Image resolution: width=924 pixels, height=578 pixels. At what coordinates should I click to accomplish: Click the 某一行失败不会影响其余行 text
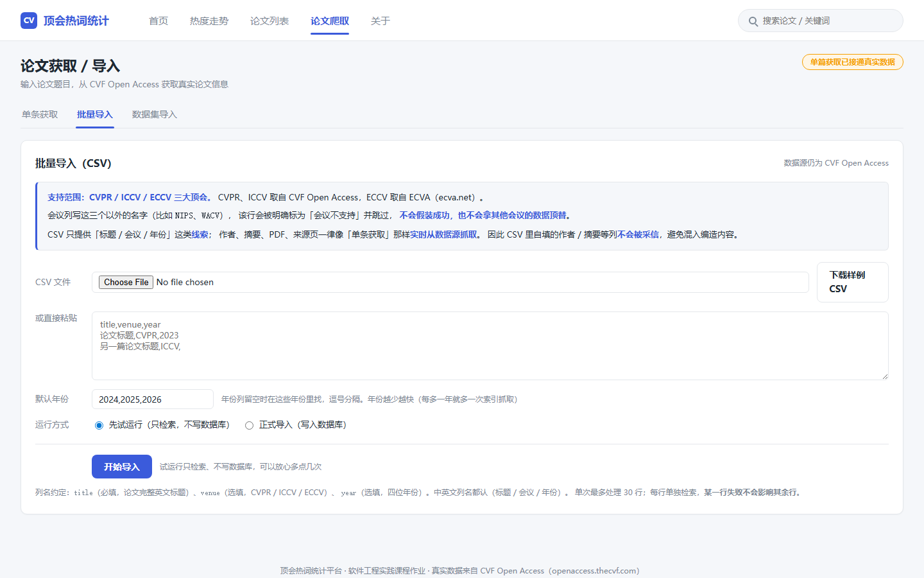coord(751,493)
